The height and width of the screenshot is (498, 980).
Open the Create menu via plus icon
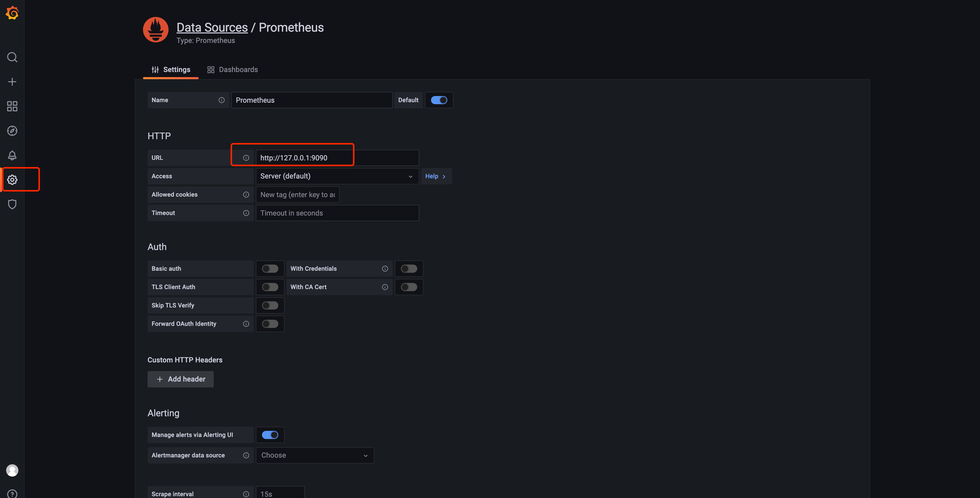[12, 81]
